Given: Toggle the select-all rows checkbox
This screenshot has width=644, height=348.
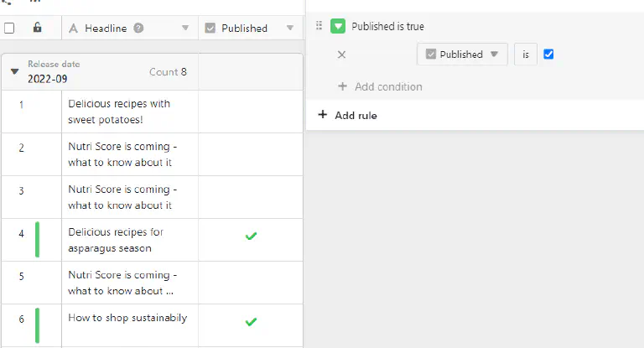Looking at the screenshot, I should 9,28.
